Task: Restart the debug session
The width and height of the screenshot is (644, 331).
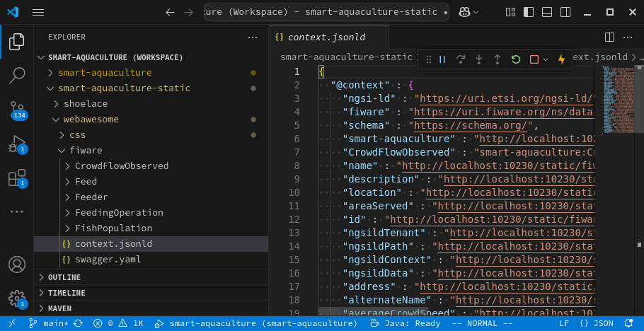Action: tap(516, 59)
